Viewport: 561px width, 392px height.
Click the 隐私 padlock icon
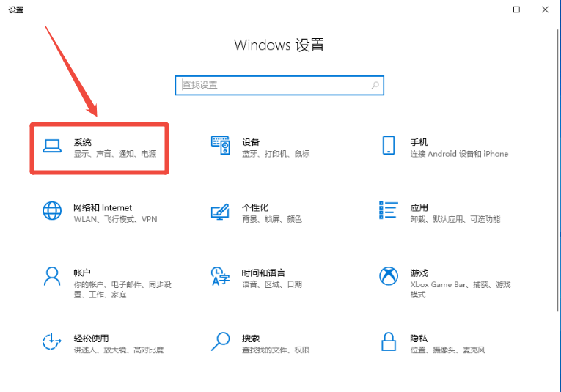[x=389, y=341]
